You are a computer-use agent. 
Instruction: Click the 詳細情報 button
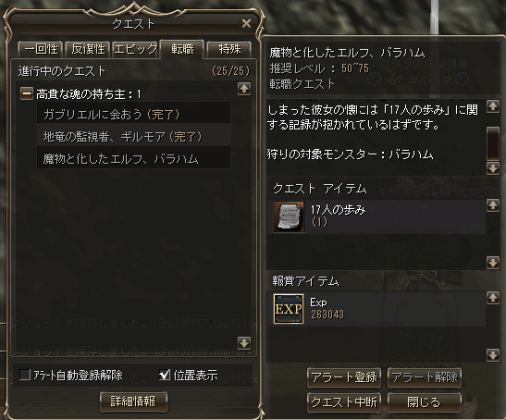coord(133,401)
